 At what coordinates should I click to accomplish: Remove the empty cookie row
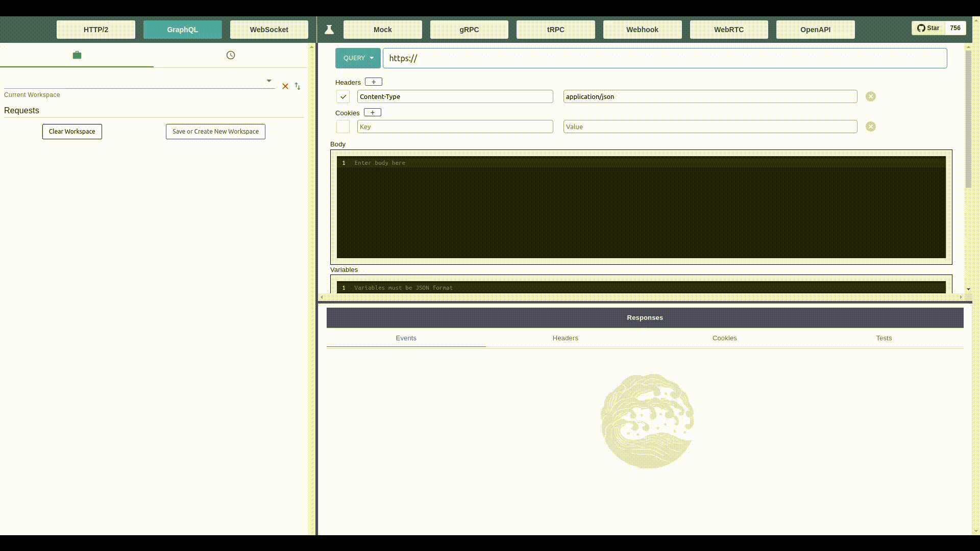(871, 127)
